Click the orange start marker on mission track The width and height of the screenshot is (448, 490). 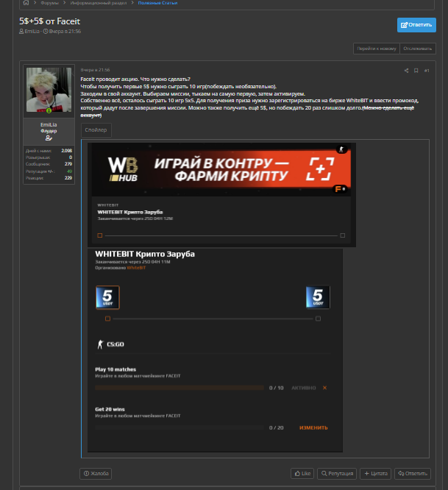coord(108,319)
